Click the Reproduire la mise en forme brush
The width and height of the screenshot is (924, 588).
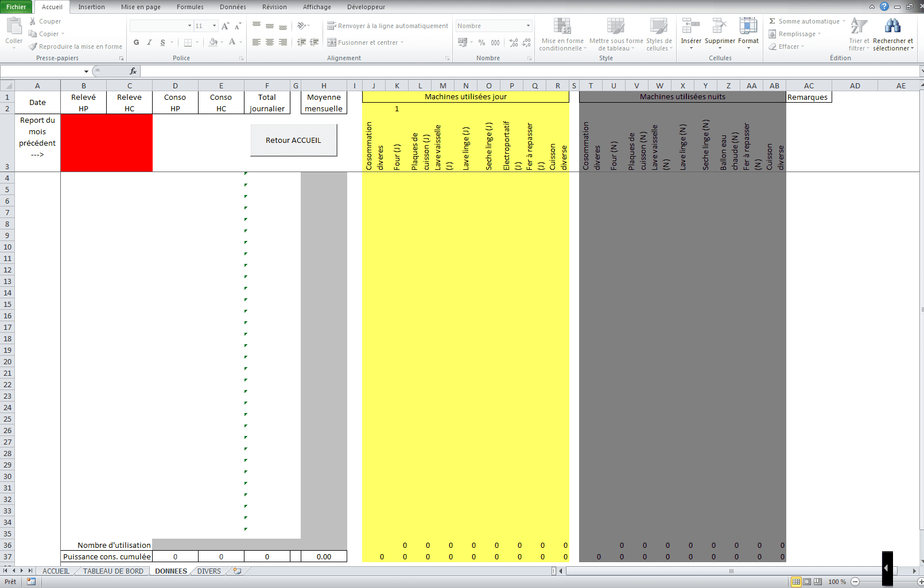coord(33,46)
